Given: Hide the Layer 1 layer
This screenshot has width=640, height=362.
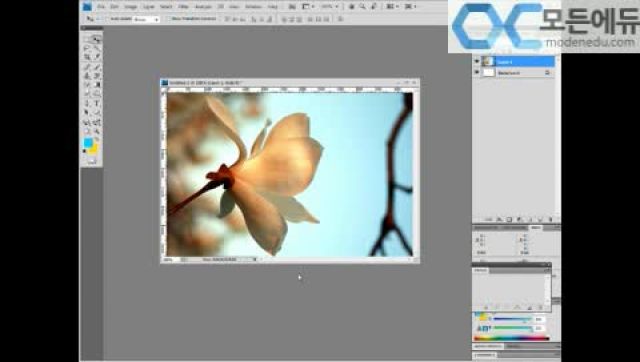Looking at the screenshot, I should 476,62.
